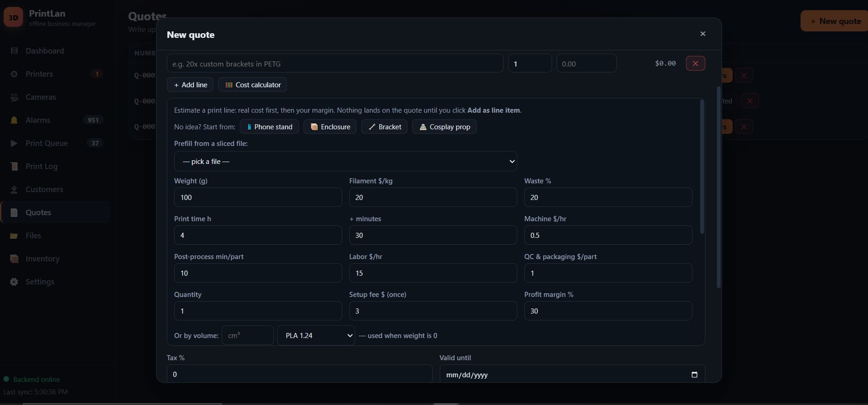Click the PrintLan 3D logo icon

click(x=13, y=18)
